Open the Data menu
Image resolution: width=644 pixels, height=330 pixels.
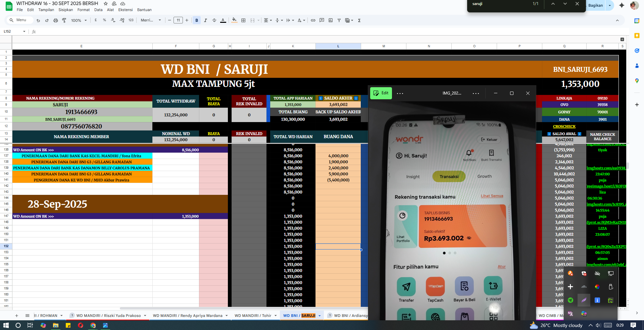tap(98, 10)
